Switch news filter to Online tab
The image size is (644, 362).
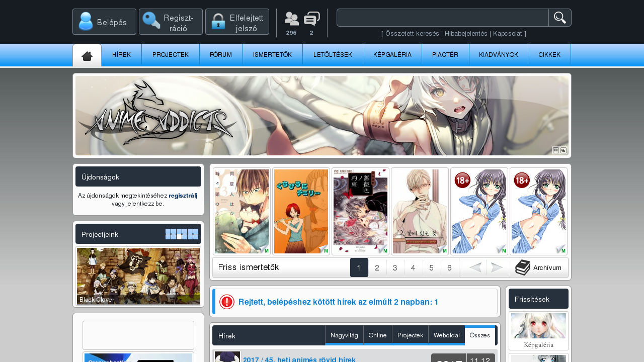point(378,335)
